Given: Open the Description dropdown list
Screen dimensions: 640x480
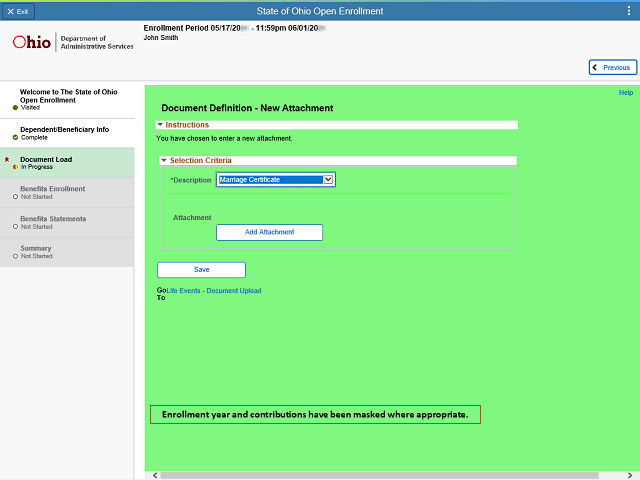Looking at the screenshot, I should 328,180.
